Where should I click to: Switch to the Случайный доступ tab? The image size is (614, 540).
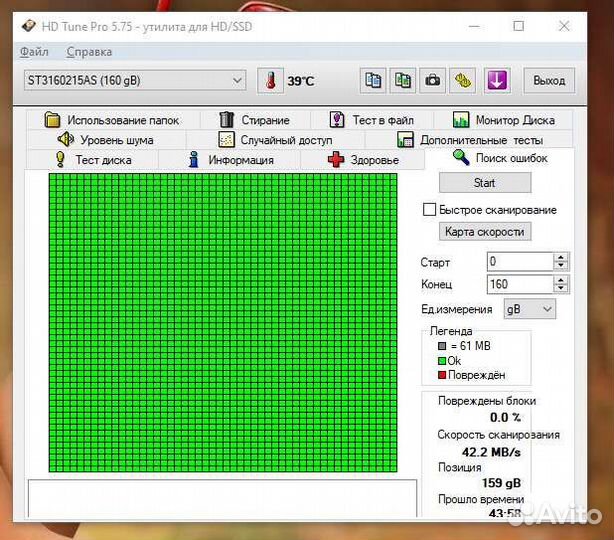pos(275,140)
